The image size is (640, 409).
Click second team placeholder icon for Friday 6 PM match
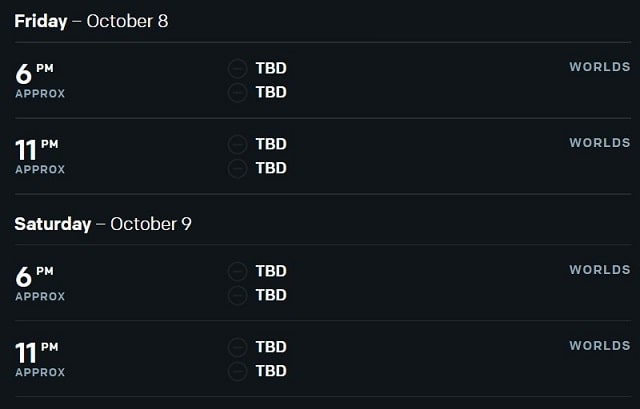click(x=237, y=92)
